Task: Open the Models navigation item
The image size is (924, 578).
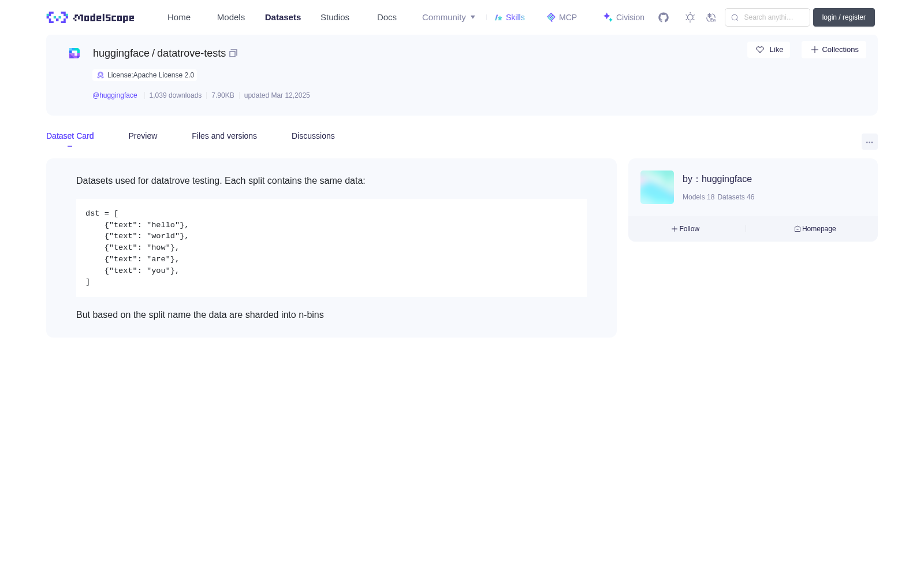Action: point(231,17)
